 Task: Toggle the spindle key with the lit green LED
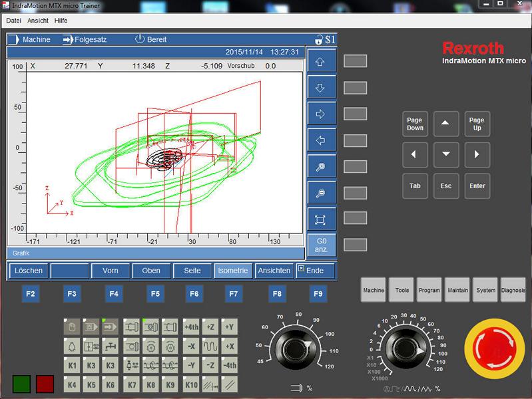click(x=150, y=327)
